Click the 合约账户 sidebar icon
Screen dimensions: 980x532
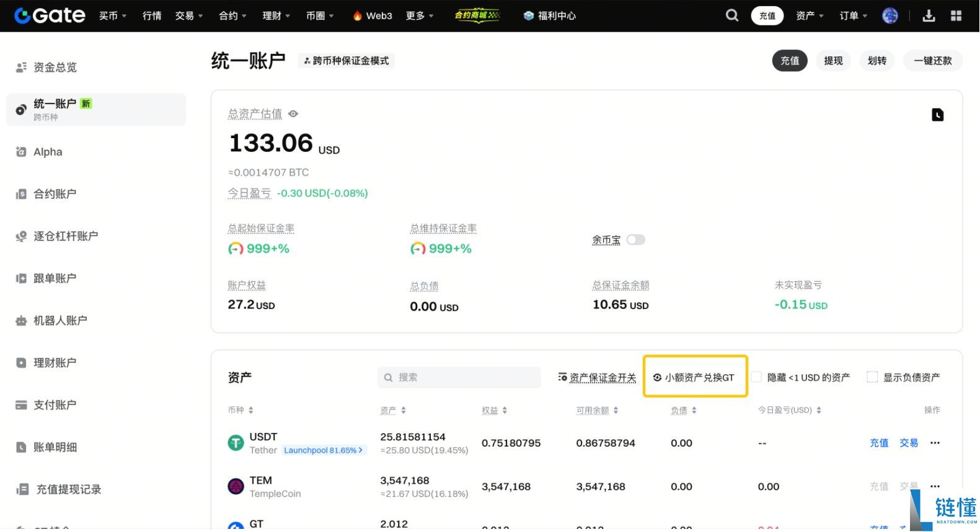point(21,194)
